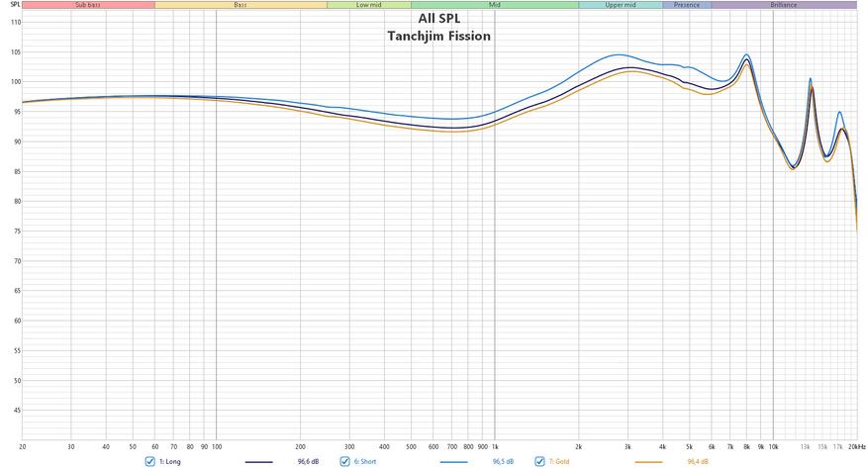Click the "8k" frequency axis label
Screen dimensions: 868x468
(747, 447)
